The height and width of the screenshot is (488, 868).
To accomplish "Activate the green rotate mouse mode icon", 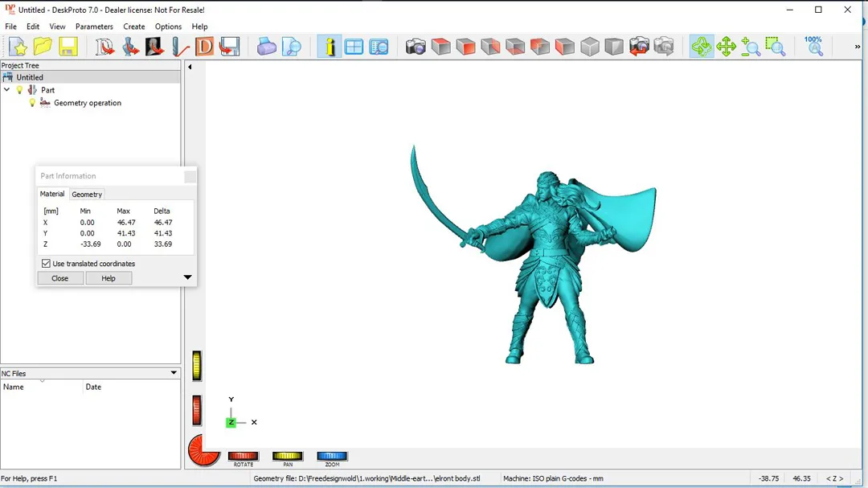I will pyautogui.click(x=702, y=47).
